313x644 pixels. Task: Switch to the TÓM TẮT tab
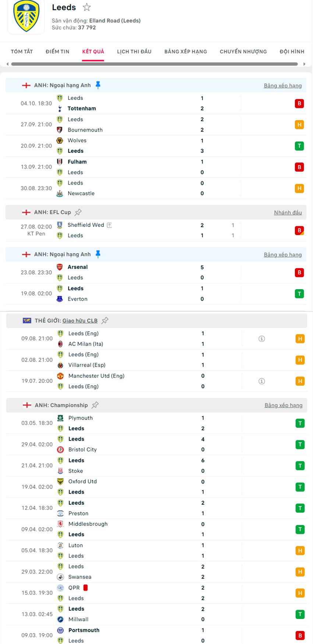(x=22, y=52)
